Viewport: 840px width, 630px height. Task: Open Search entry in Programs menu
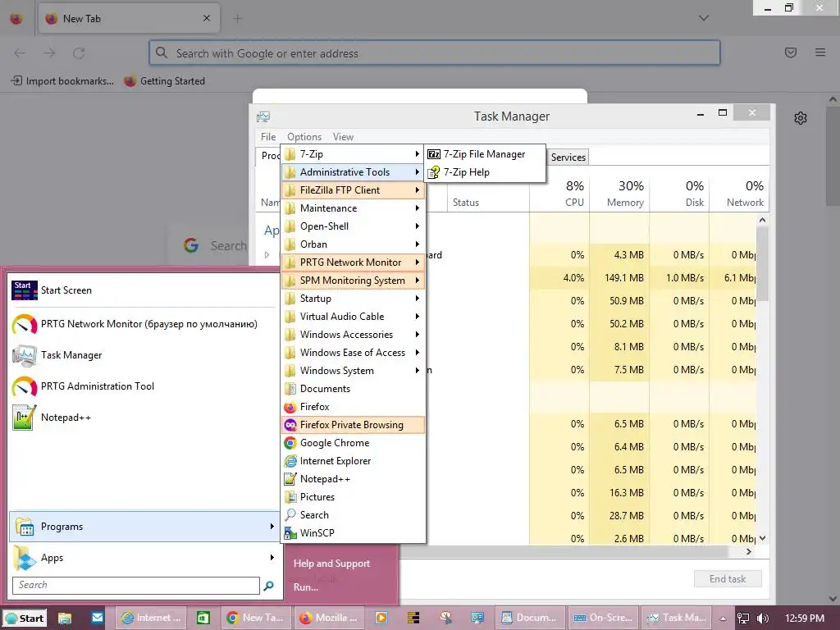353,515
